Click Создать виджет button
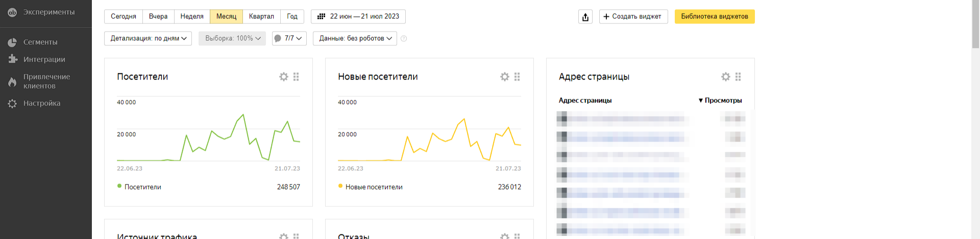The width and height of the screenshot is (980, 239). pyautogui.click(x=633, y=16)
